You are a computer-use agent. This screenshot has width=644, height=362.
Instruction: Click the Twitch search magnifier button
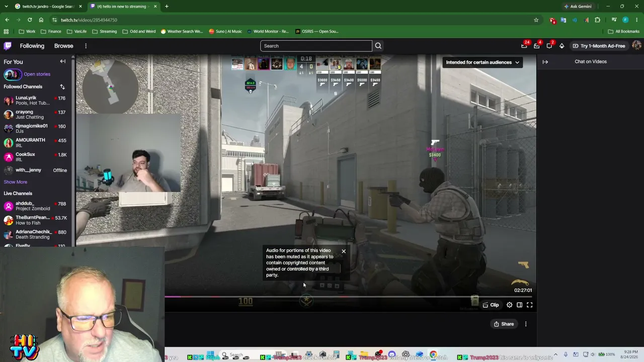[378, 46]
